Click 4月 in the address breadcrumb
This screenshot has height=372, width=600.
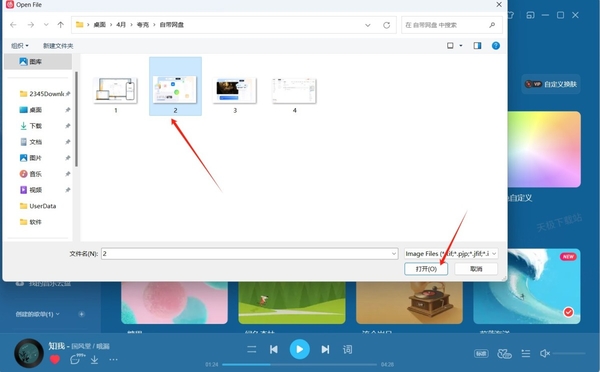(121, 25)
